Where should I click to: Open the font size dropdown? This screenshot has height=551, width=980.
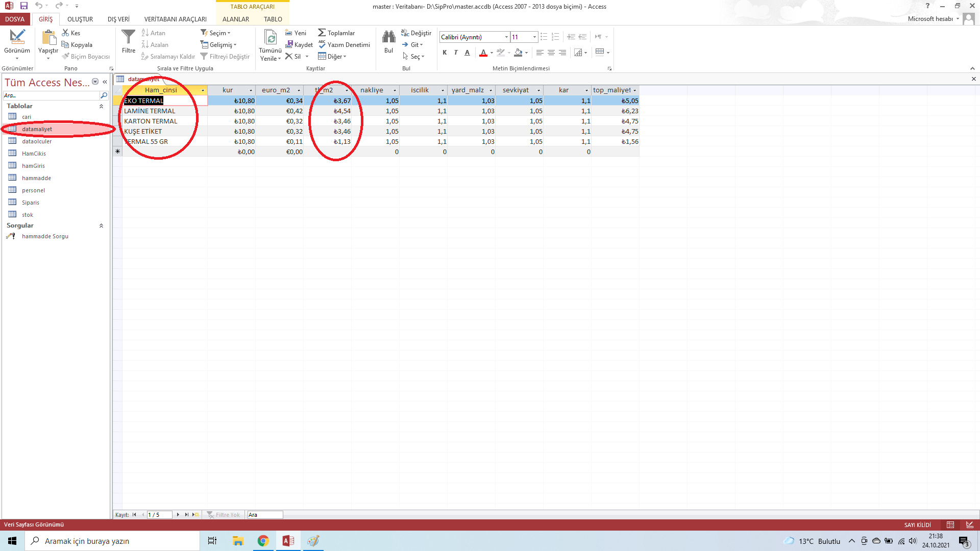(x=534, y=37)
